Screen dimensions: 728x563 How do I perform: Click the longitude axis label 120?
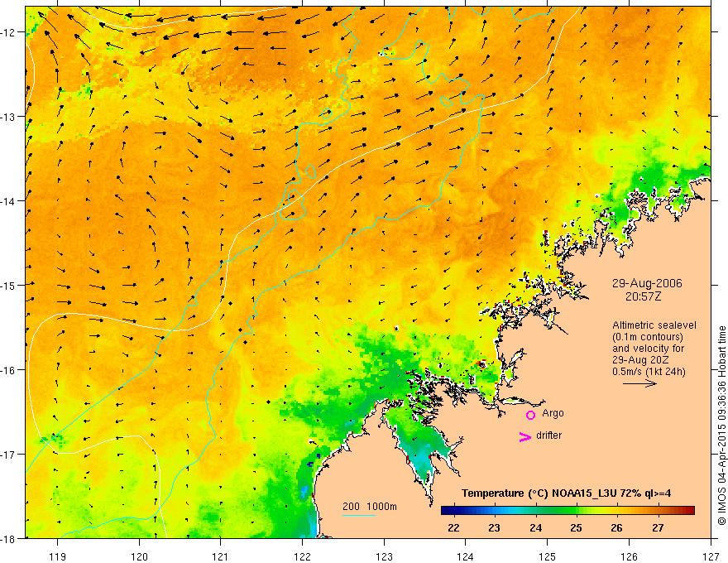[139, 556]
